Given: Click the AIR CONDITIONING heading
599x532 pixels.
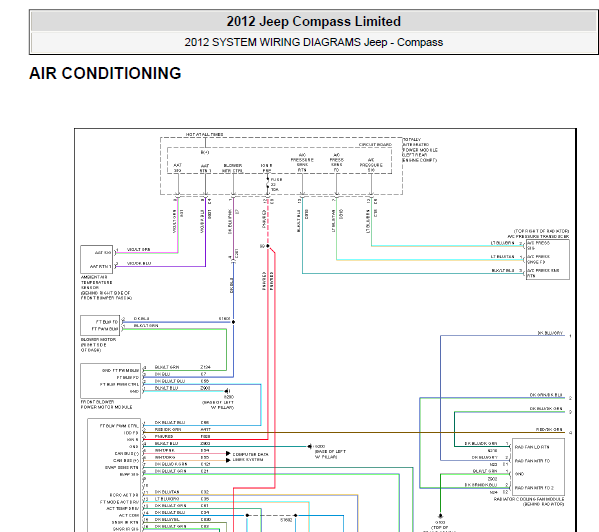Looking at the screenshot, I should coord(105,73).
